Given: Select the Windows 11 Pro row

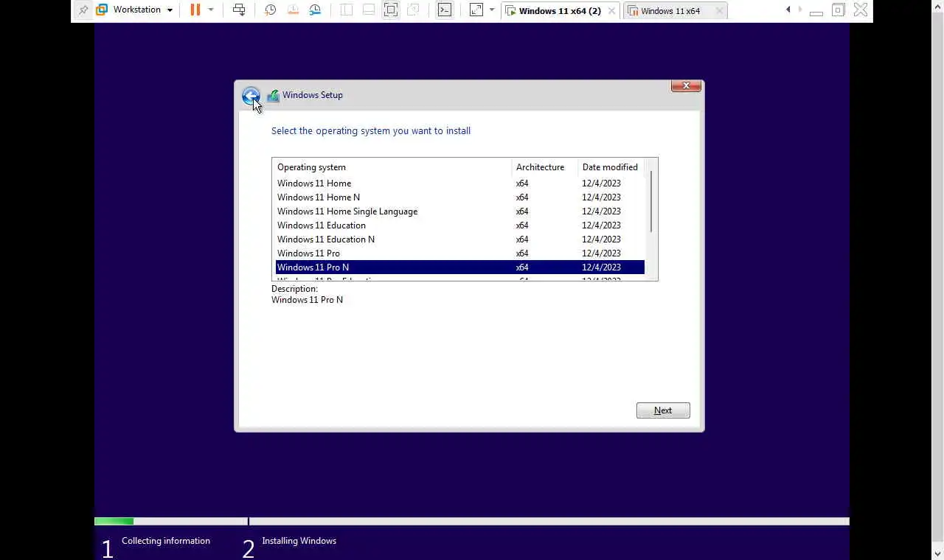Looking at the screenshot, I should click(x=460, y=253).
